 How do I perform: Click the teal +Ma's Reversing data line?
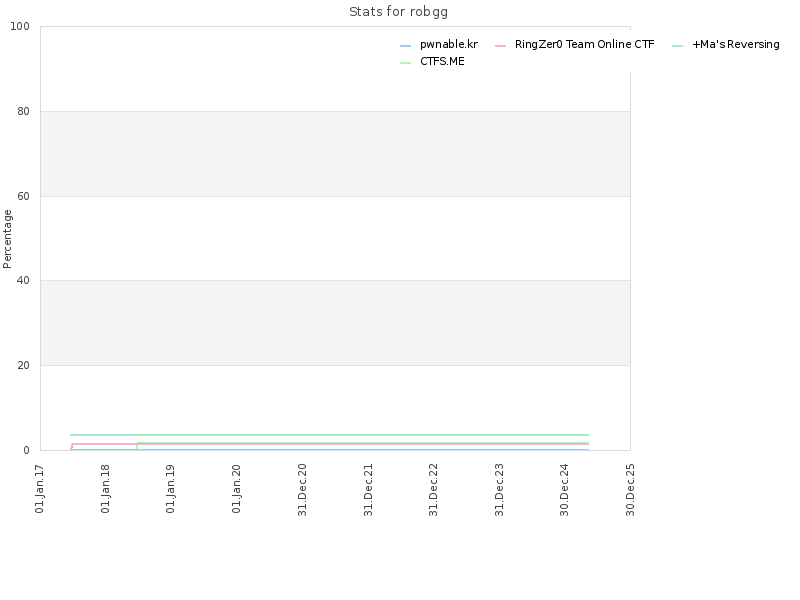click(330, 435)
